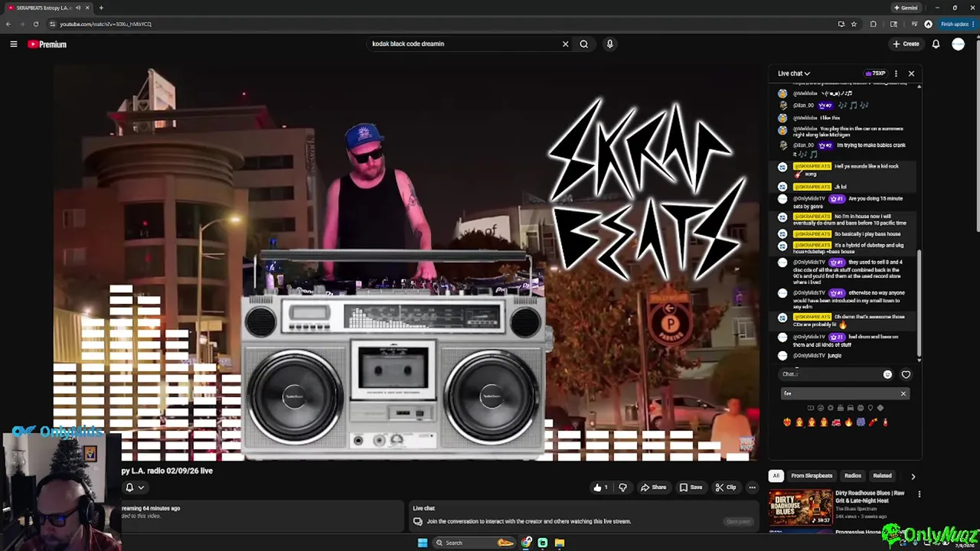Dislike the video with thumbs down

click(x=622, y=487)
